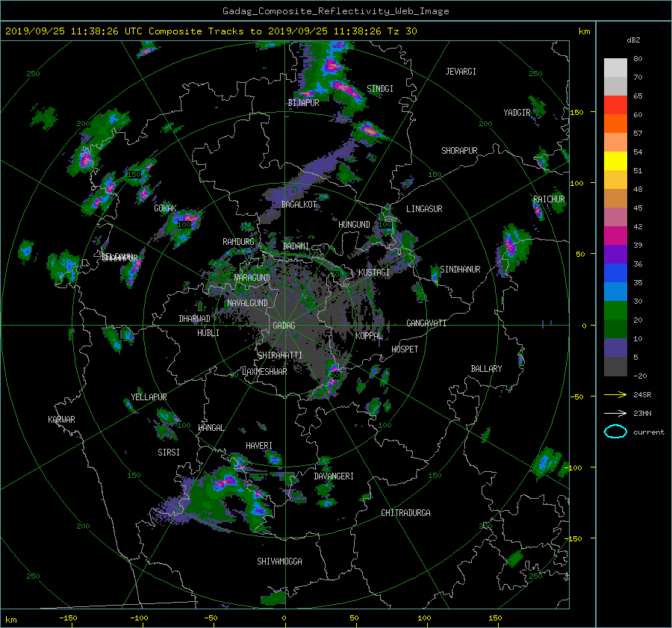Click the 150 right axis tick label
The width and height of the screenshot is (672, 628).
pyautogui.click(x=576, y=112)
